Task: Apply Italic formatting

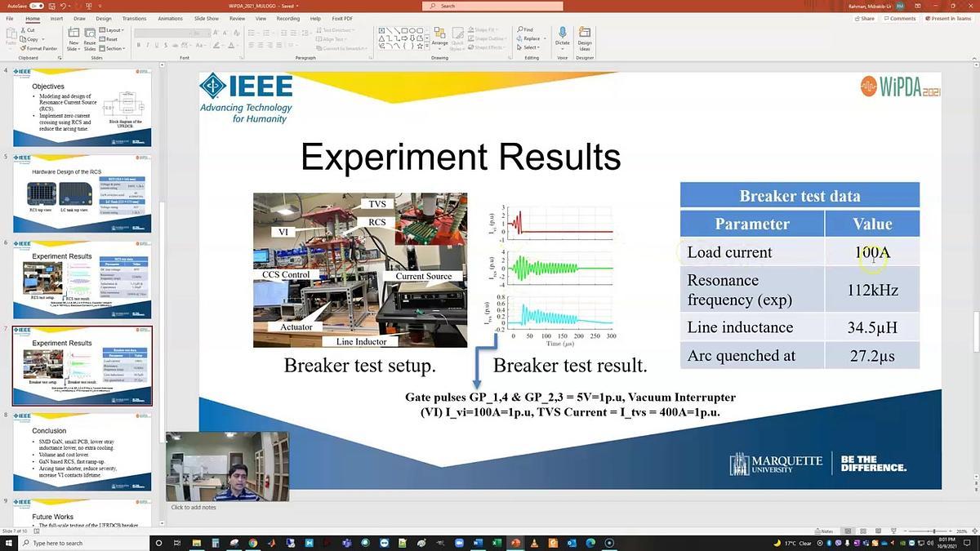Action: tap(149, 46)
